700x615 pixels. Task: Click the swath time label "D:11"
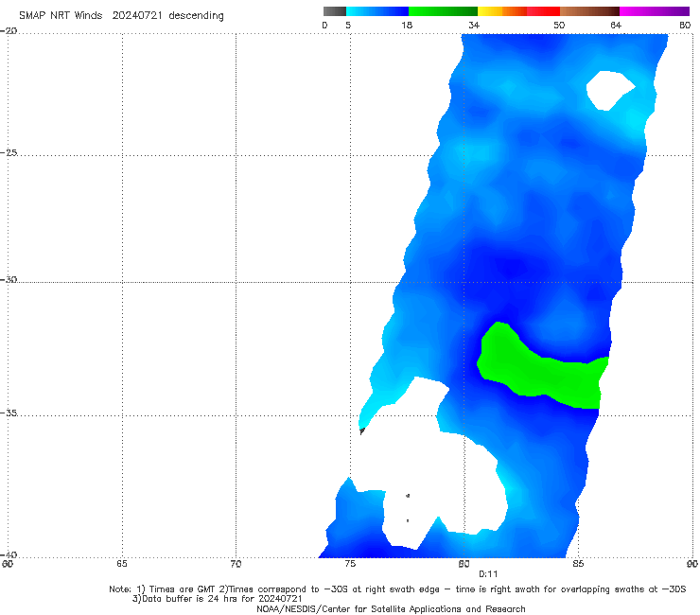488,574
